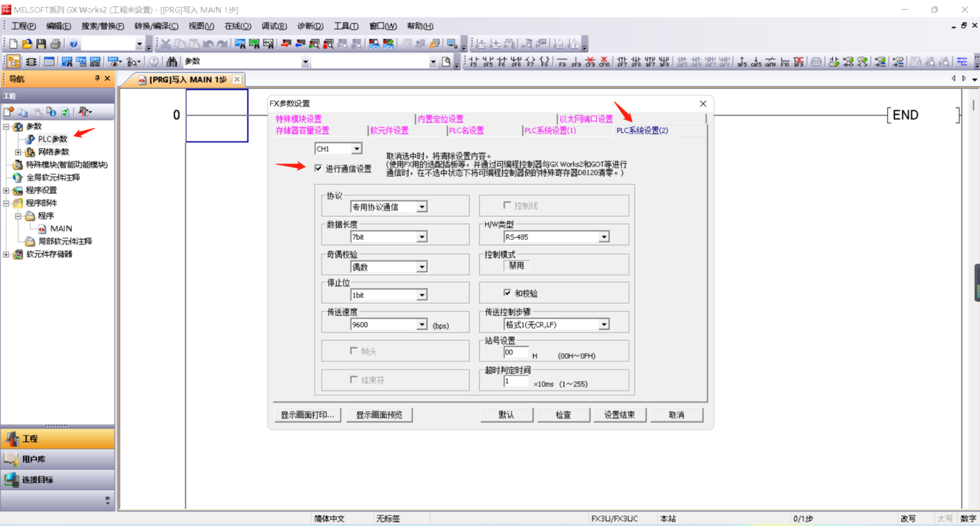Click the Write to PLC icon
Screen dimensions: 980x526
(286, 44)
